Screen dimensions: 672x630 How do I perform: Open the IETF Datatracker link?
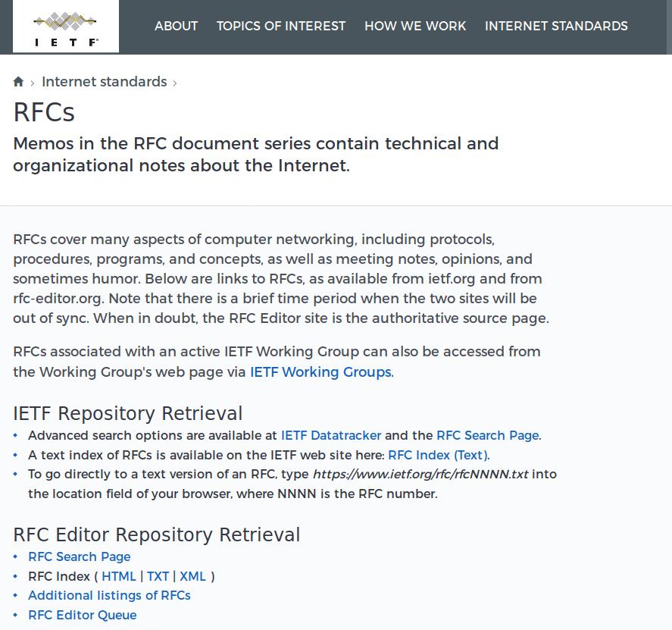(331, 435)
